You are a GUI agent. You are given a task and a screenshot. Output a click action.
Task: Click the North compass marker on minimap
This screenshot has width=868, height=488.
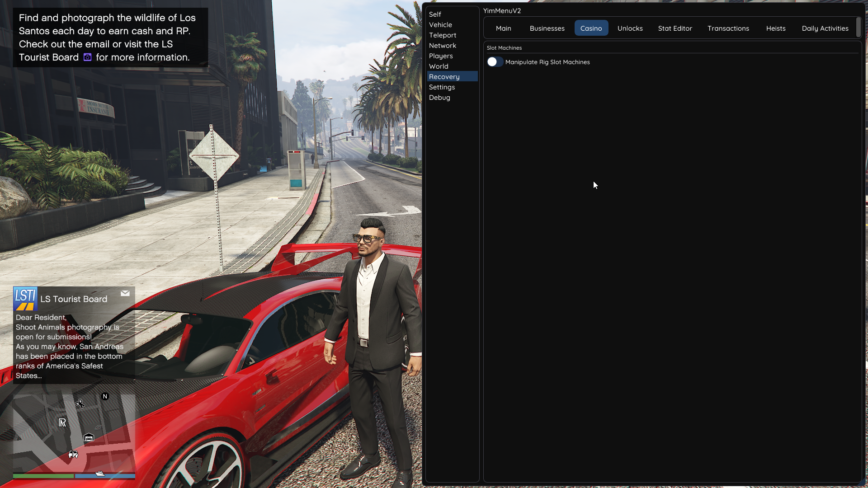pyautogui.click(x=105, y=396)
